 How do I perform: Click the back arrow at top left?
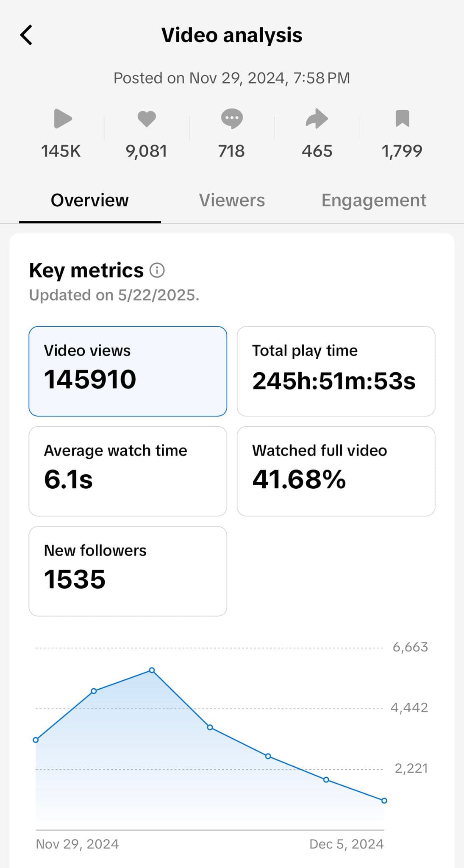click(26, 35)
